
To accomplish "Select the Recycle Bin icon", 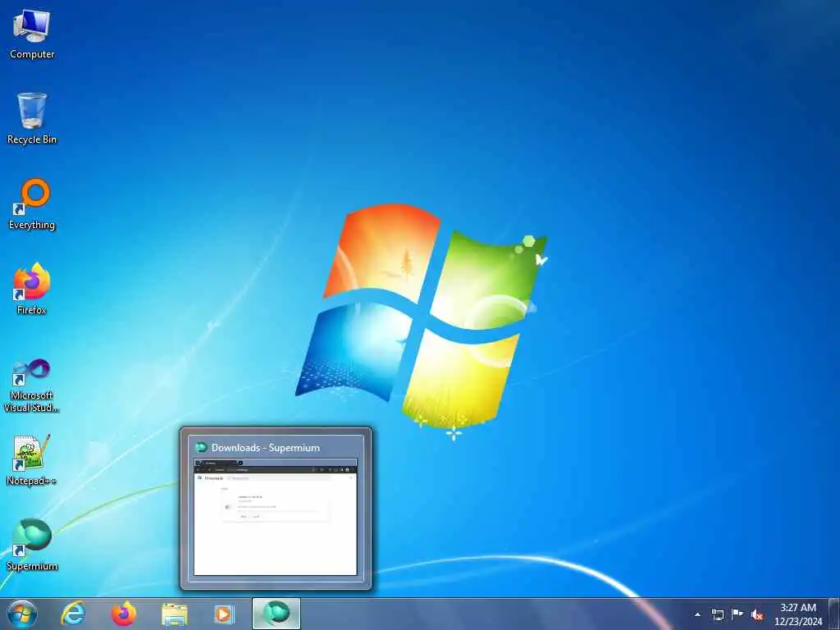I will point(32,119).
